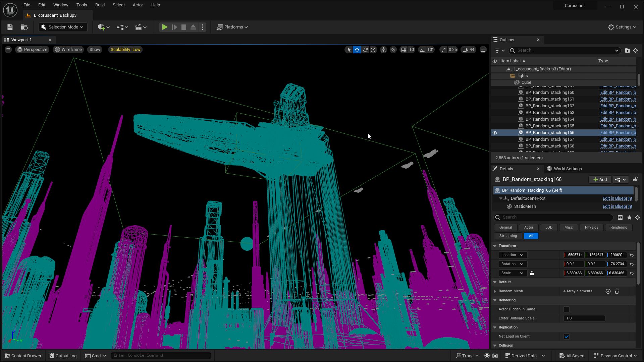This screenshot has width=644, height=362.
Task: Open scale snap value 0.25
Action: (453, 50)
